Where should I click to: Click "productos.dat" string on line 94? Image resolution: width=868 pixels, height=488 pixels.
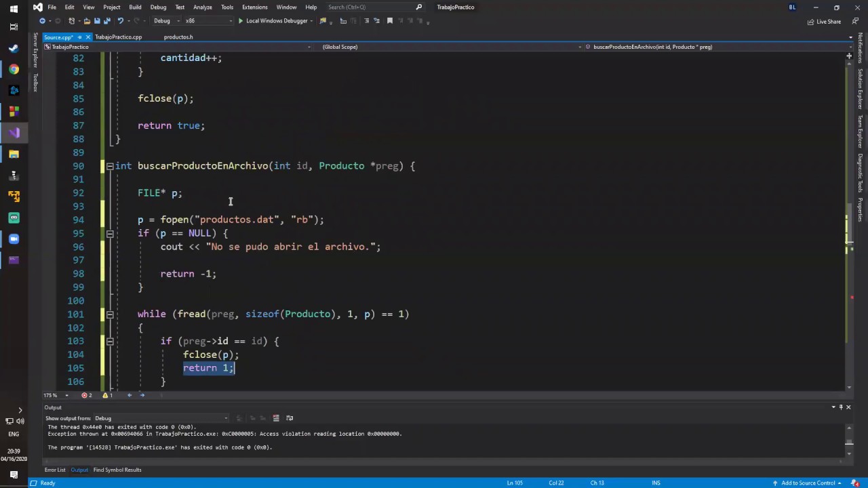pyautogui.click(x=237, y=220)
